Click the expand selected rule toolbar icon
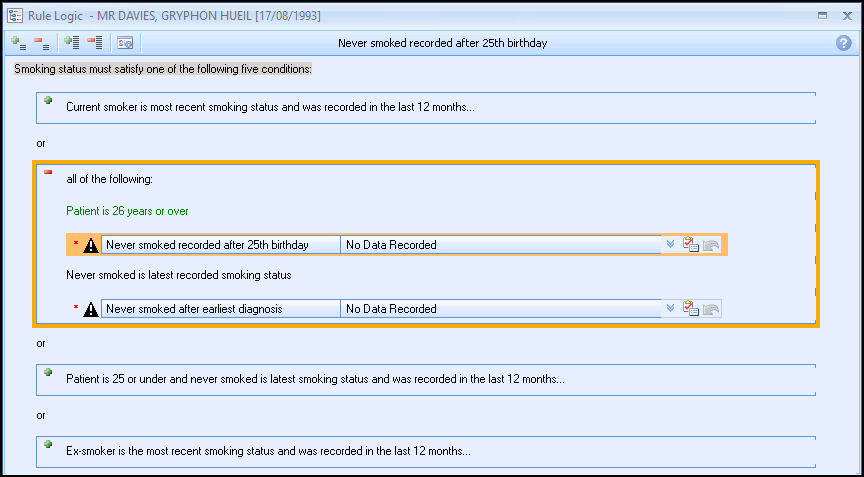This screenshot has width=864, height=477. pyautogui.click(x=18, y=43)
